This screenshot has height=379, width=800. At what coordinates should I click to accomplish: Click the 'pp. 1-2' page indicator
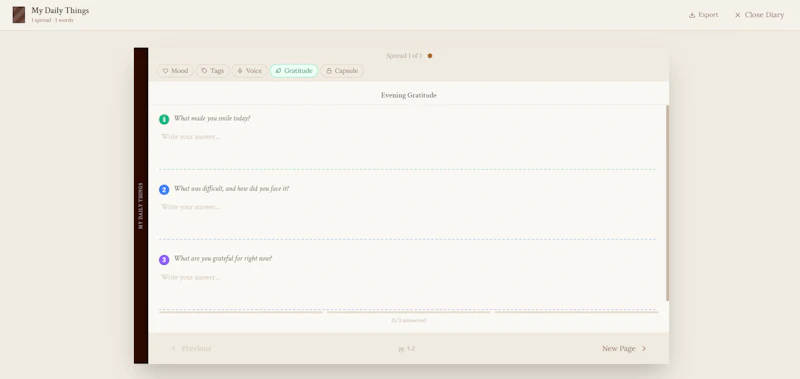coord(407,349)
